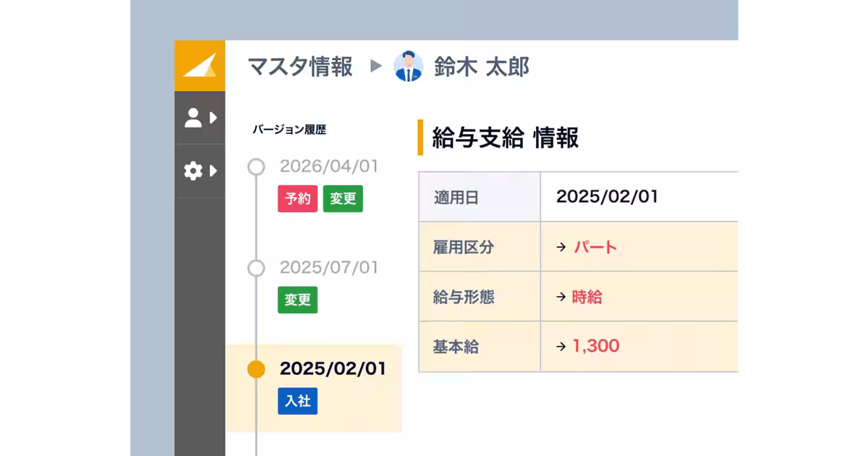Click the 変更 badge under 2026/04/01

[x=343, y=199]
